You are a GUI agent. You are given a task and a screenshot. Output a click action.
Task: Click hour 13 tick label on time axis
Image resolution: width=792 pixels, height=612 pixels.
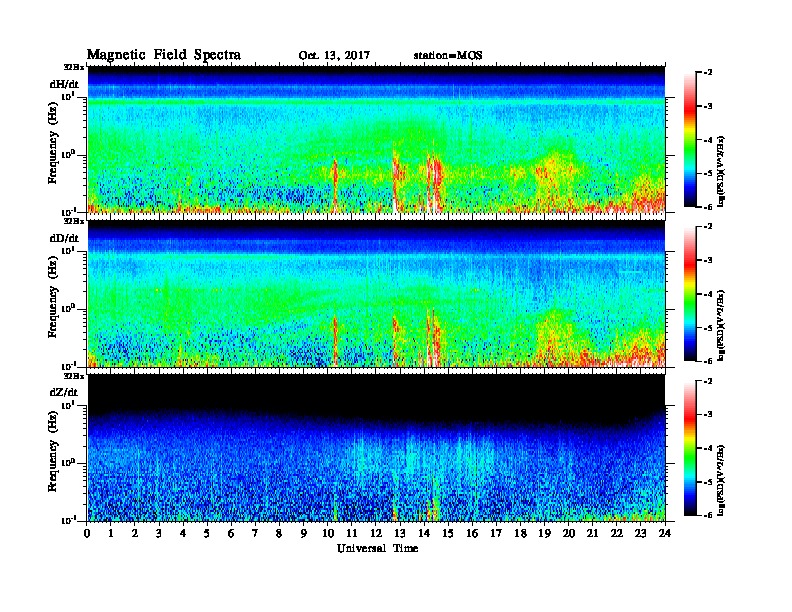click(400, 533)
